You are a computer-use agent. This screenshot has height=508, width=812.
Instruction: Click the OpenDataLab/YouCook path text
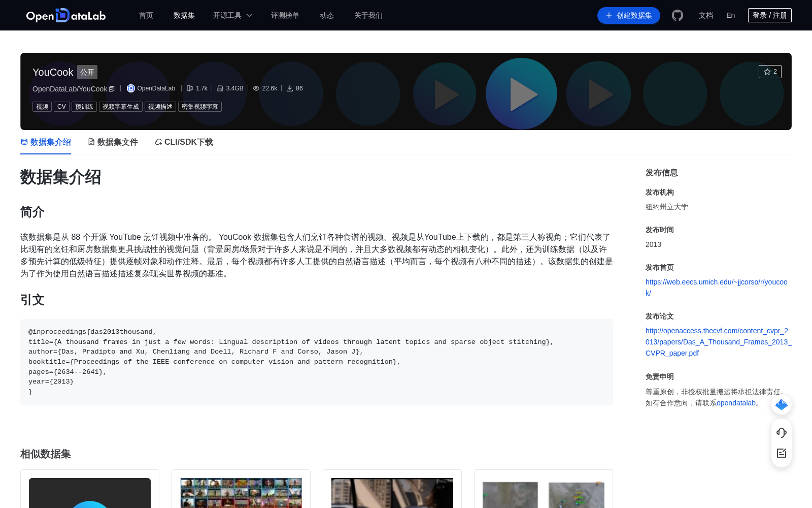pos(70,89)
